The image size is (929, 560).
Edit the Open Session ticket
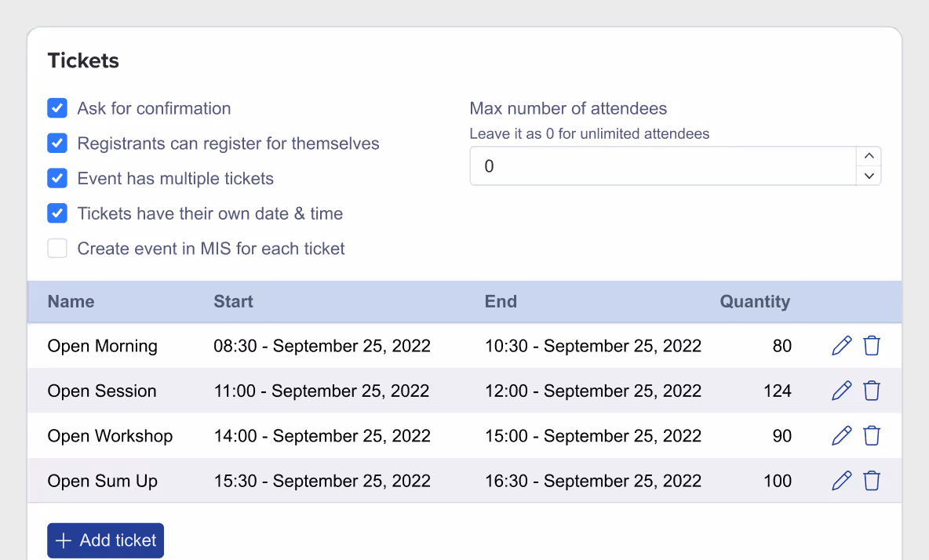[x=841, y=391]
